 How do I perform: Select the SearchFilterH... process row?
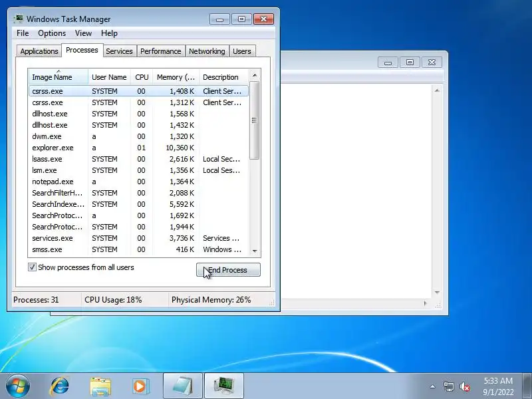click(138, 193)
